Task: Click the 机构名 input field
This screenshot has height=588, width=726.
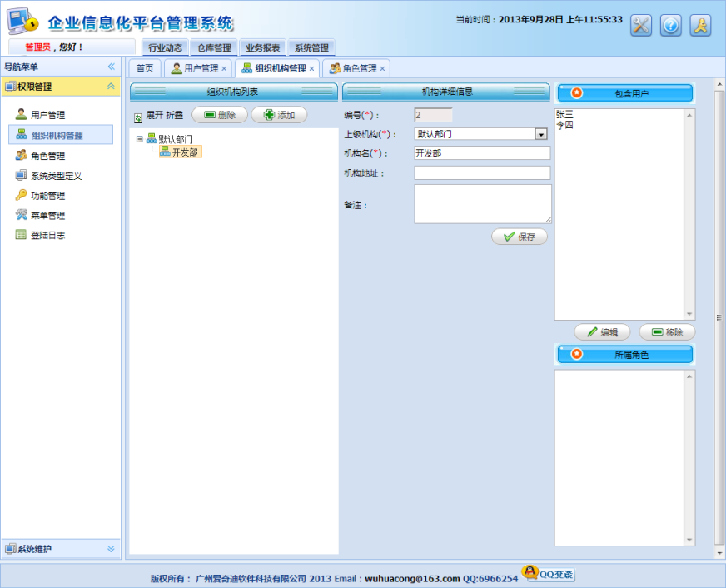Action: [482, 153]
